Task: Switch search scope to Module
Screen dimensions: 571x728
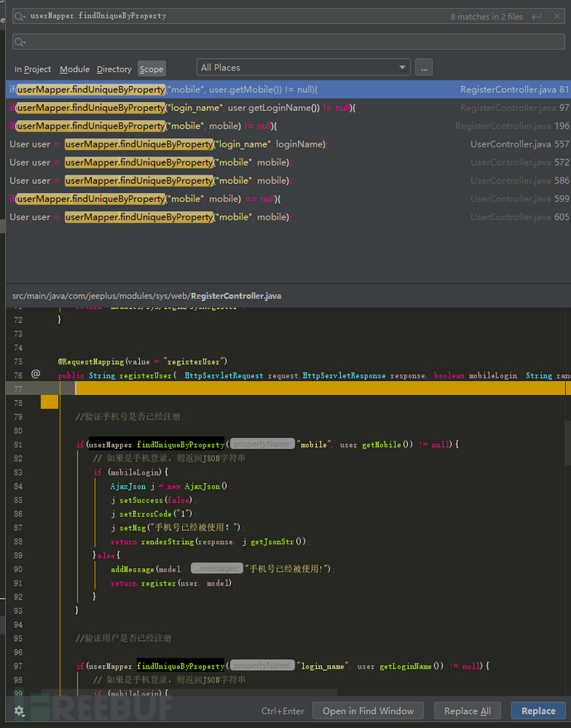Action: tap(74, 70)
